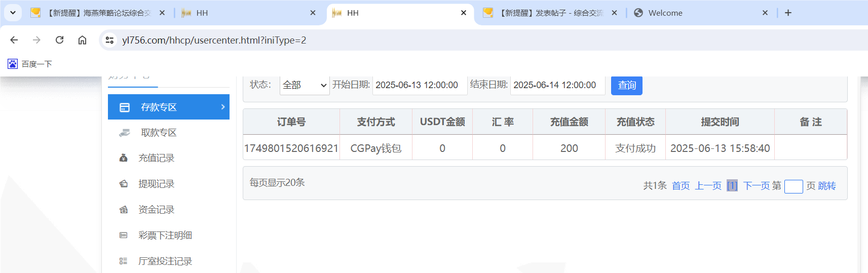Click the 订单号 column header
Screen dimensions: 868x273
291,122
